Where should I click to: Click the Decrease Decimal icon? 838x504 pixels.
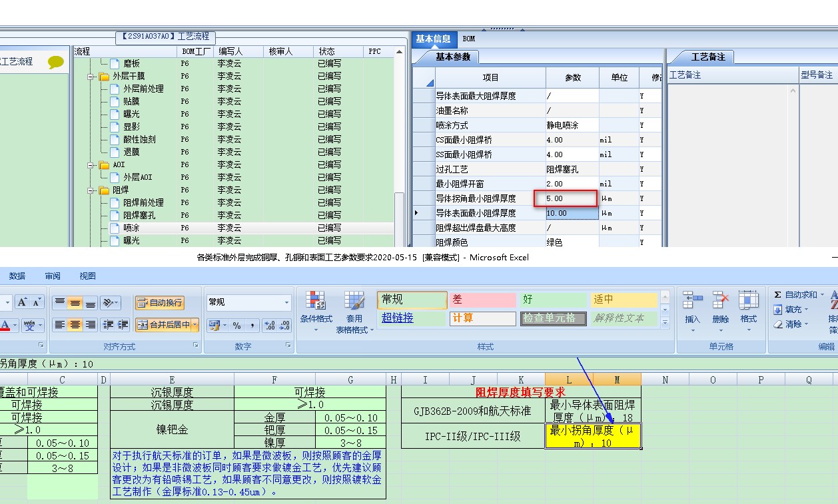click(285, 326)
